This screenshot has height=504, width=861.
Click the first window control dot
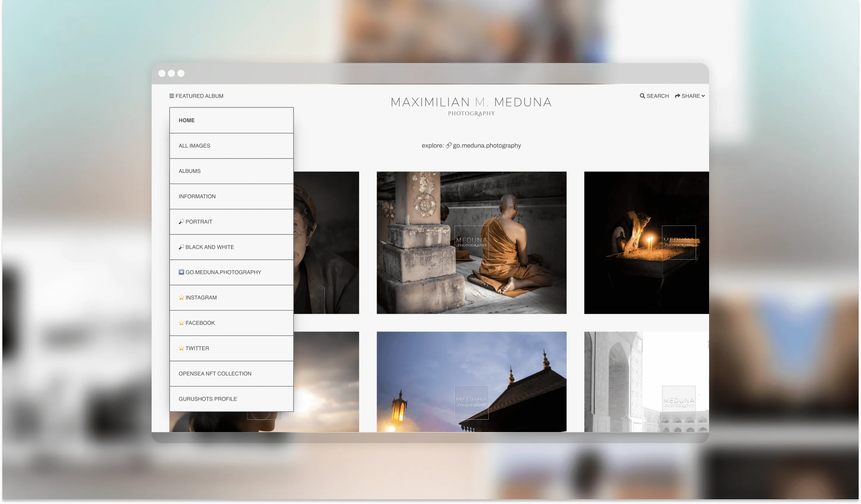162,73
